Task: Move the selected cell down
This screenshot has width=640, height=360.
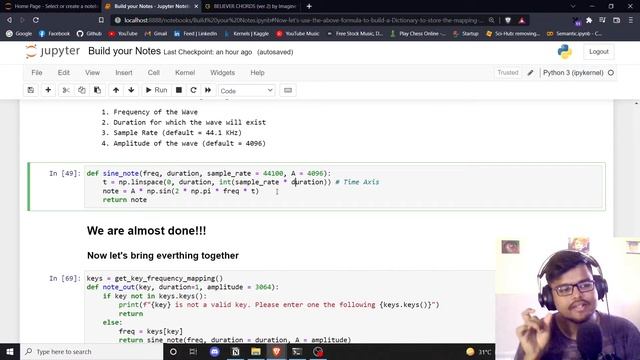Action: pos(131,90)
